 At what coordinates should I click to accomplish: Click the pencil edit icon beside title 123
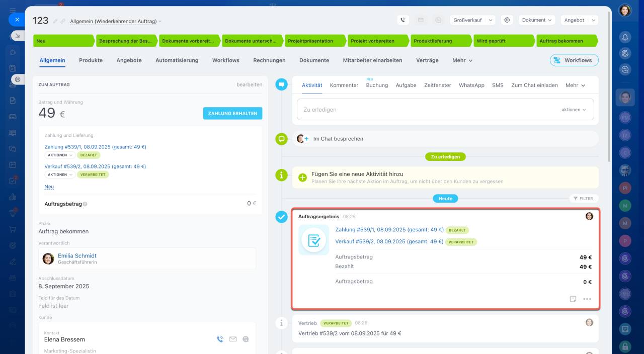pyautogui.click(x=55, y=21)
